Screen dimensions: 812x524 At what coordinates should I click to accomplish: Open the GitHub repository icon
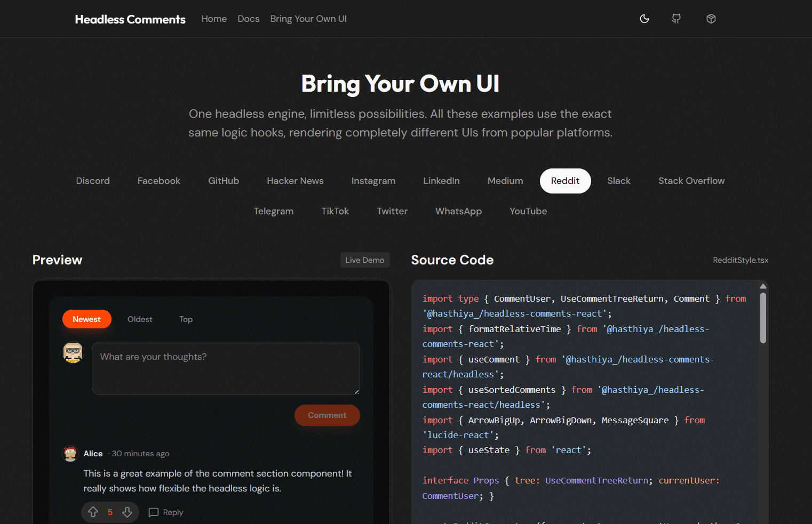(x=676, y=19)
